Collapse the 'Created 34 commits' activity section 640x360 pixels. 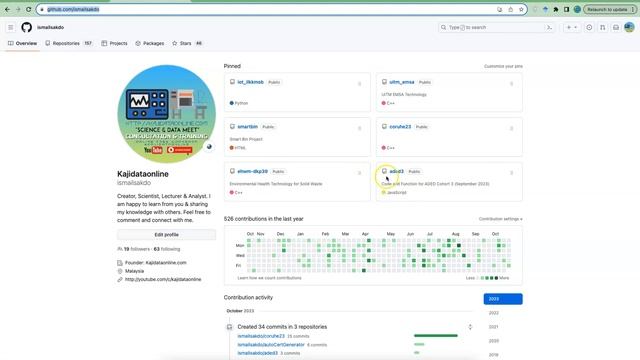tap(470, 327)
